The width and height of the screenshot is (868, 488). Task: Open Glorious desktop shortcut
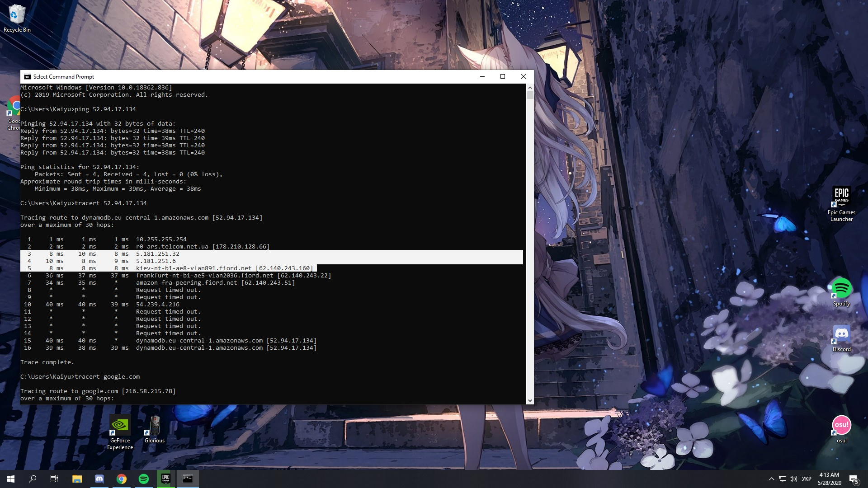155,429
